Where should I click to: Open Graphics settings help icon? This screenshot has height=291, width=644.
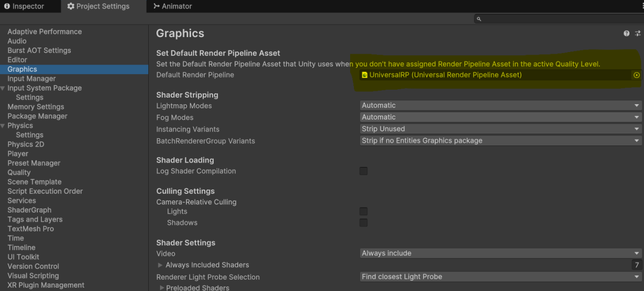626,34
